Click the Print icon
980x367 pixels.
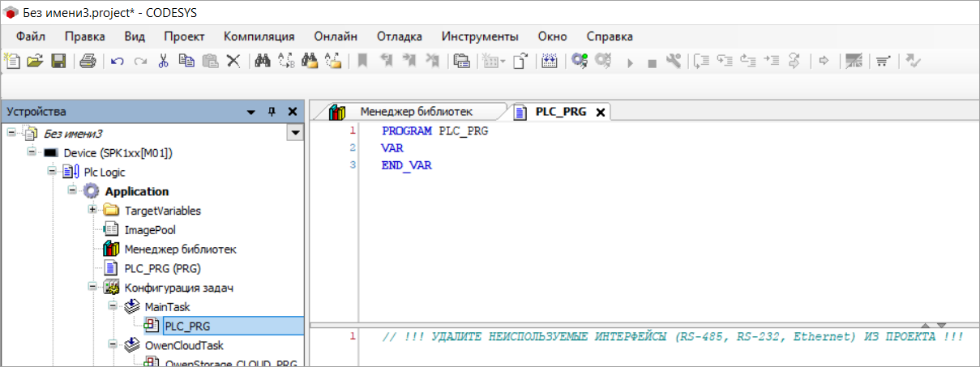pyautogui.click(x=88, y=61)
